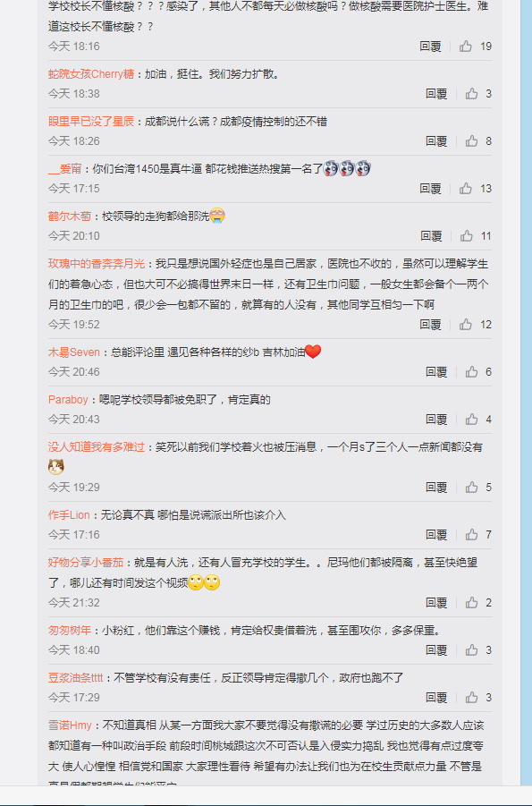This screenshot has width=532, height=806.
Task: Click 回覆 under 豆浆油条tttt's comment
Action: (436, 697)
